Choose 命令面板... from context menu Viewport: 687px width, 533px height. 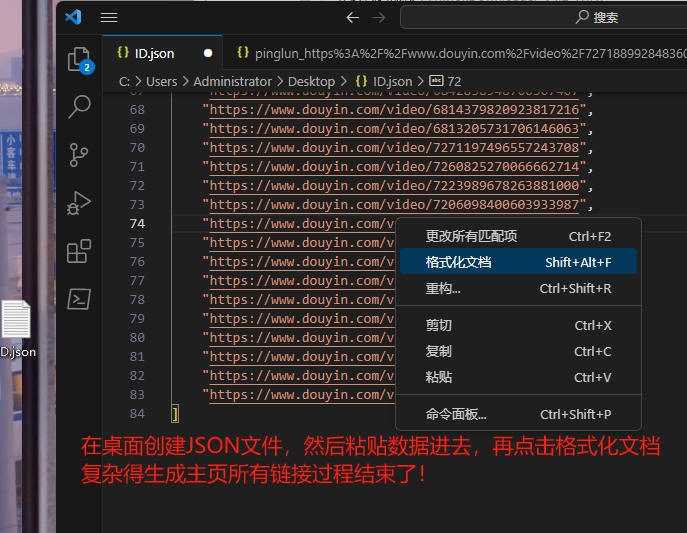pyautogui.click(x=456, y=414)
